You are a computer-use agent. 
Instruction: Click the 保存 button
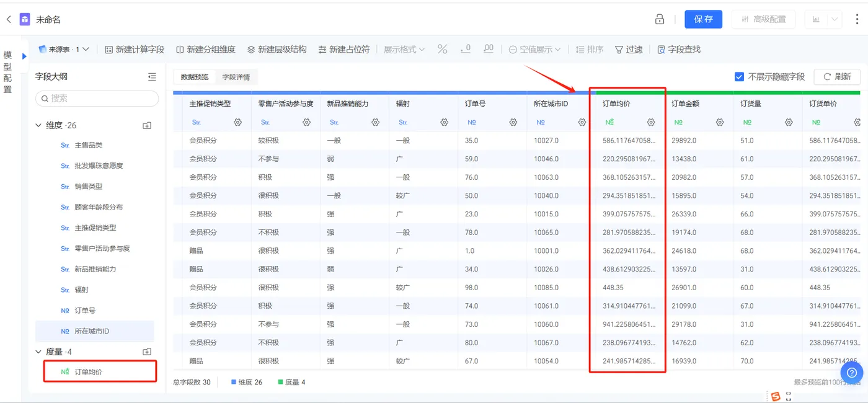click(703, 19)
